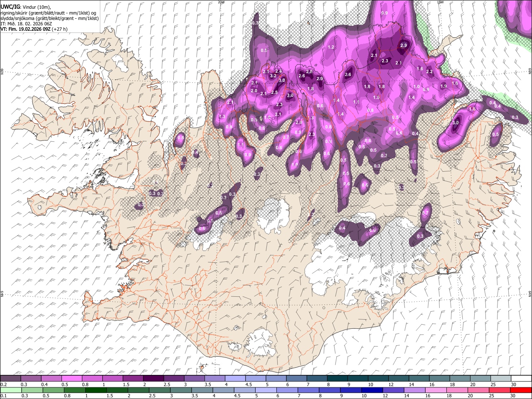Screen dimensions: 532x399
Task: Click the "VT: Fim. 19.02.2026 09Z (+27 h)" line
Action: 34,29
